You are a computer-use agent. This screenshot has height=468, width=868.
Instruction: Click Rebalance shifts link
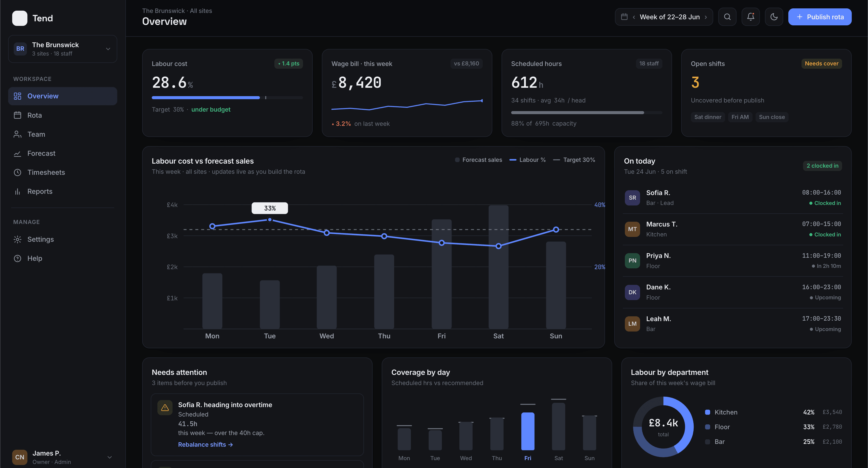pyautogui.click(x=205, y=444)
